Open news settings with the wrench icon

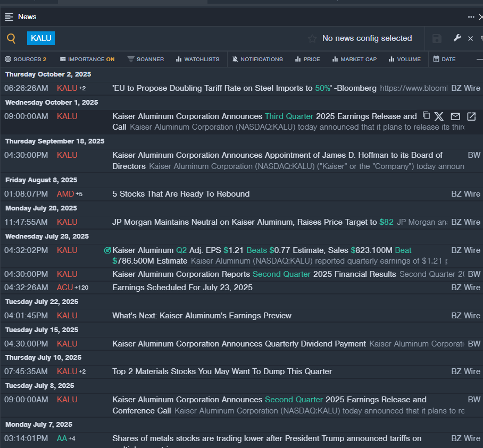[457, 38]
